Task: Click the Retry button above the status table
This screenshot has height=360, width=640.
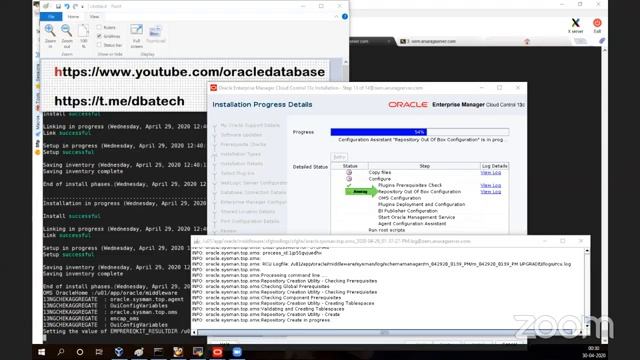Action: (x=339, y=157)
